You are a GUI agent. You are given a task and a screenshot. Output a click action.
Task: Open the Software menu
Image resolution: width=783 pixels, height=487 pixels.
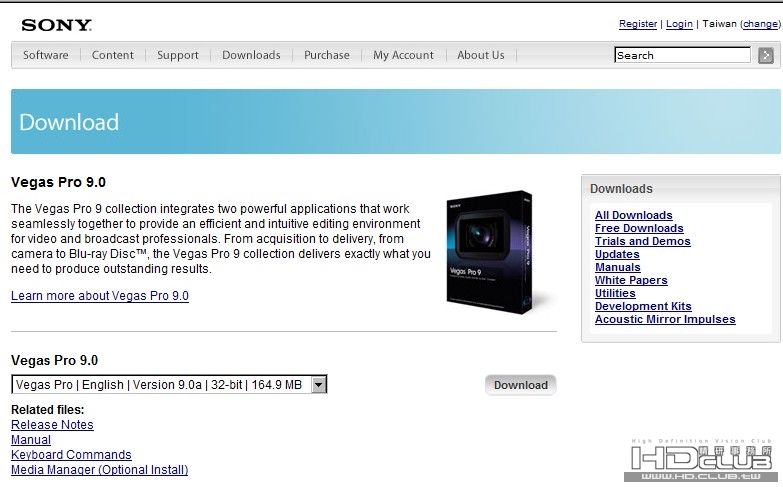tap(45, 55)
